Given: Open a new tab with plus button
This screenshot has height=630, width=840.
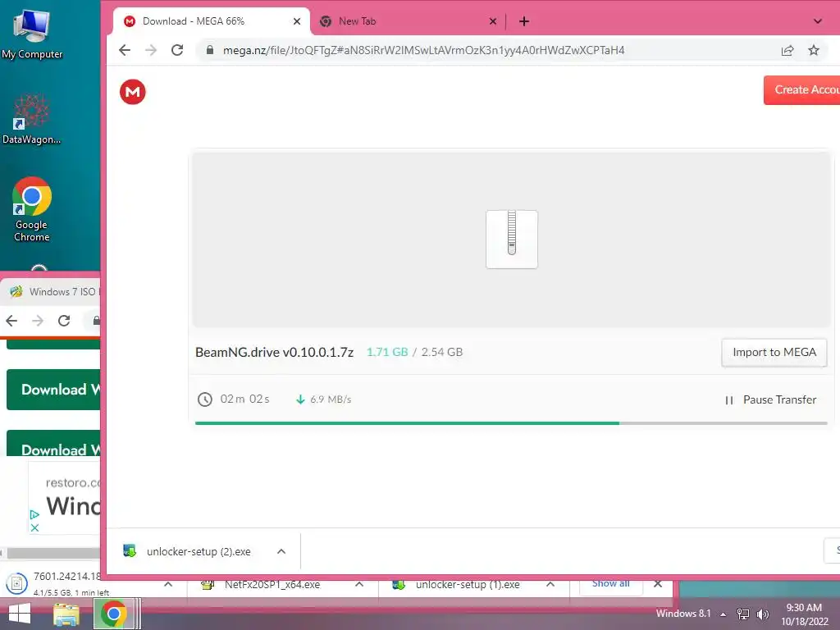Looking at the screenshot, I should pos(524,21).
